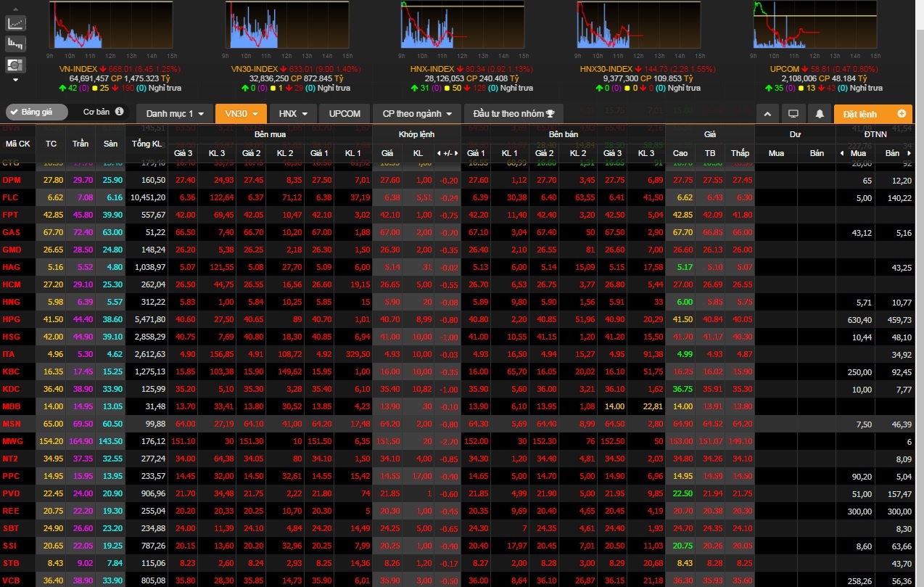Expand the HNX dropdown list
The image size is (924, 587).
coord(294,114)
